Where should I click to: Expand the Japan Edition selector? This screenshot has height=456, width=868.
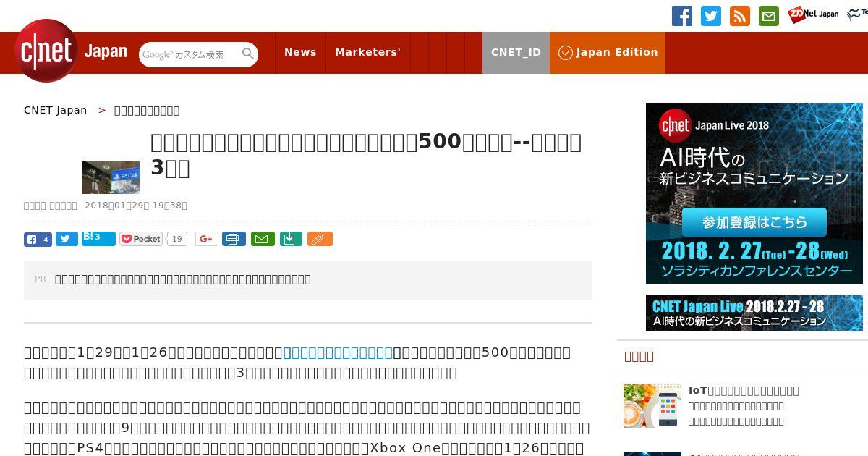[608, 52]
